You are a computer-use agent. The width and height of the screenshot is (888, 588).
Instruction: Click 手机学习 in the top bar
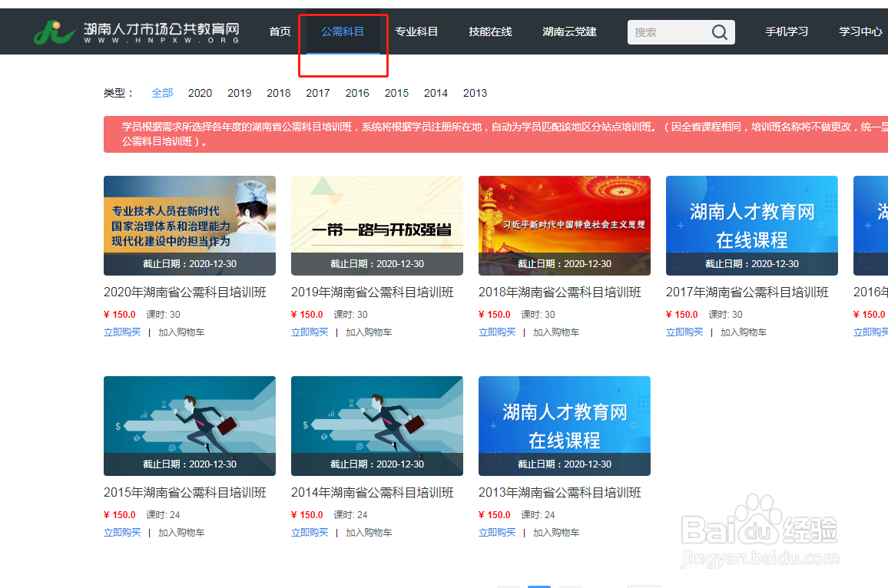pyautogui.click(x=787, y=31)
